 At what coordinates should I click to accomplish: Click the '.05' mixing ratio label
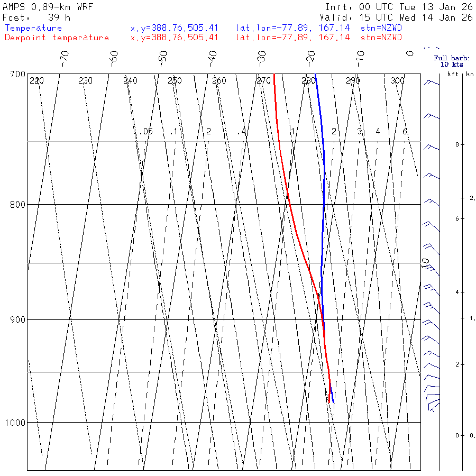[x=146, y=132]
